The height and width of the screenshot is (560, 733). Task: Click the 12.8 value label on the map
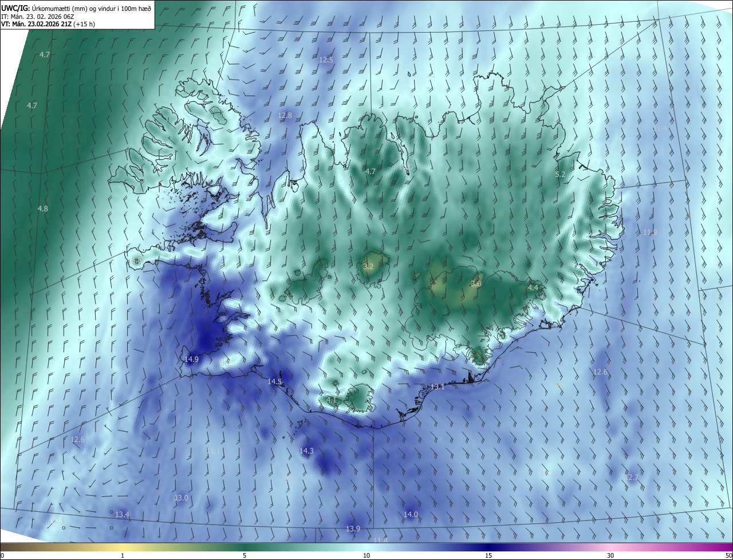pos(285,115)
